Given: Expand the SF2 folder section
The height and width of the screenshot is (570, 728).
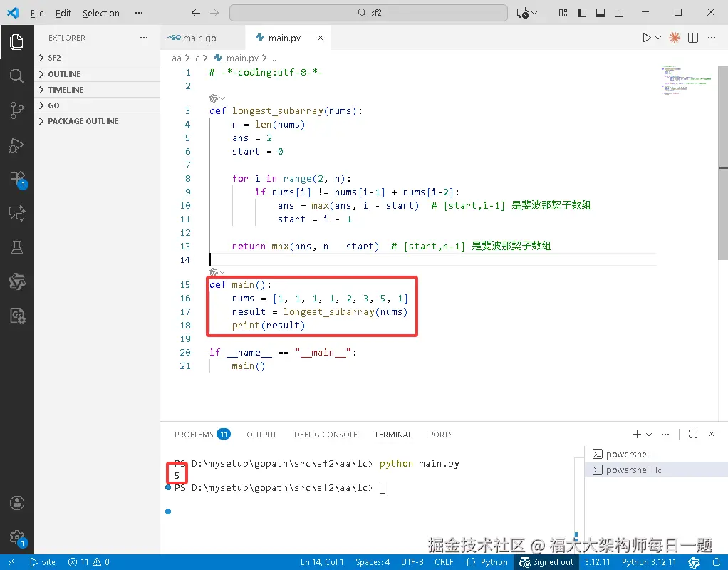Looking at the screenshot, I should tap(98, 58).
